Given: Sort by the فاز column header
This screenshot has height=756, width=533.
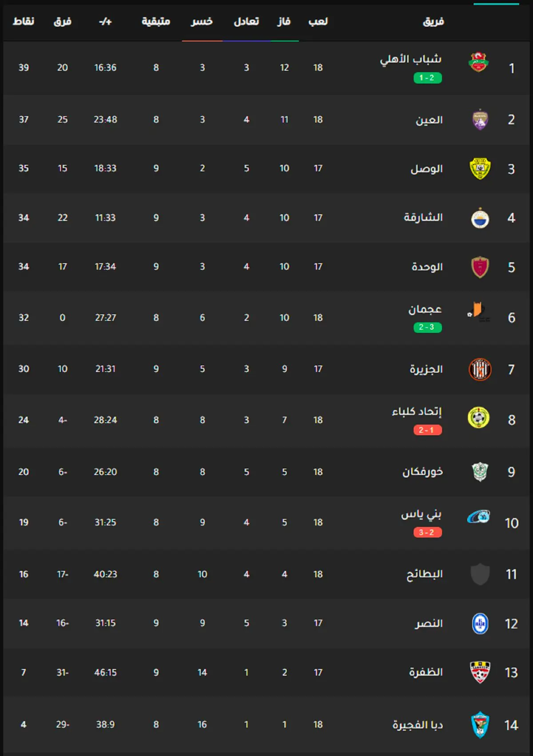Looking at the screenshot, I should [284, 21].
